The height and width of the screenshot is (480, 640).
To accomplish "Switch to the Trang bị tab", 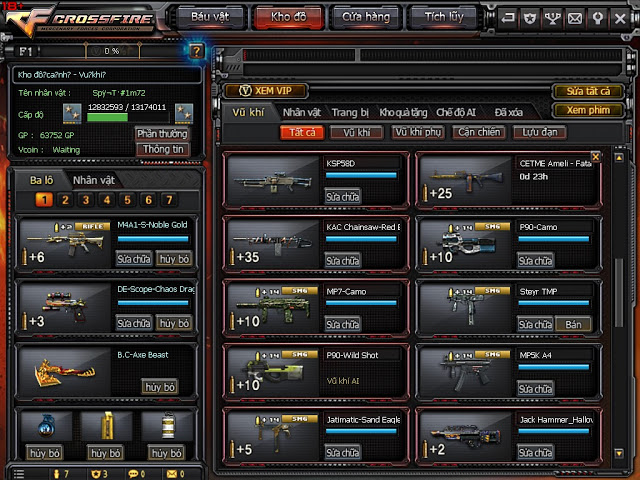I will coord(350,112).
